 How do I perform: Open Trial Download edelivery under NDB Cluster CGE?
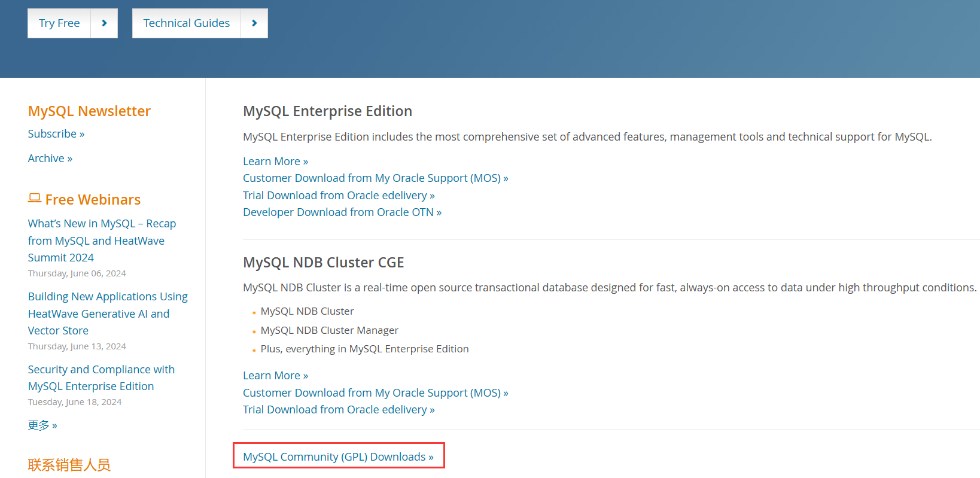339,410
